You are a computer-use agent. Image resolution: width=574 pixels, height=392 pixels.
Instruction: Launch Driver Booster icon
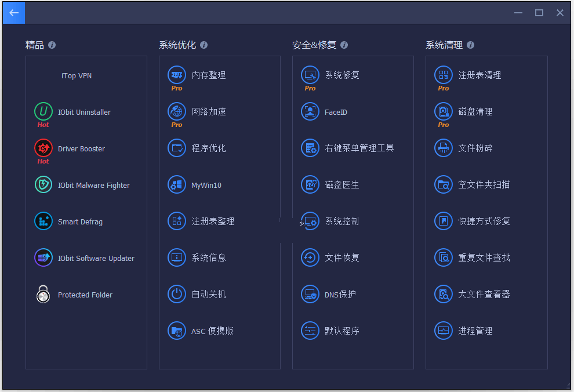click(43, 148)
